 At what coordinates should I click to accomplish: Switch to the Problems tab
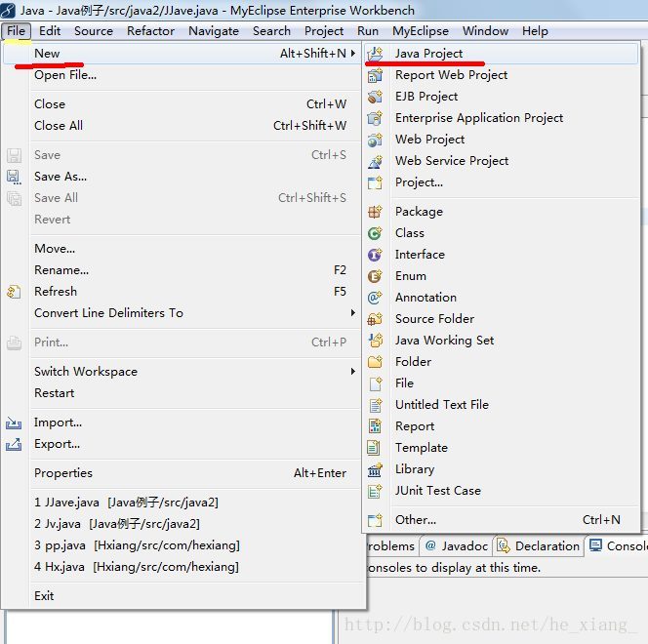pos(391,546)
